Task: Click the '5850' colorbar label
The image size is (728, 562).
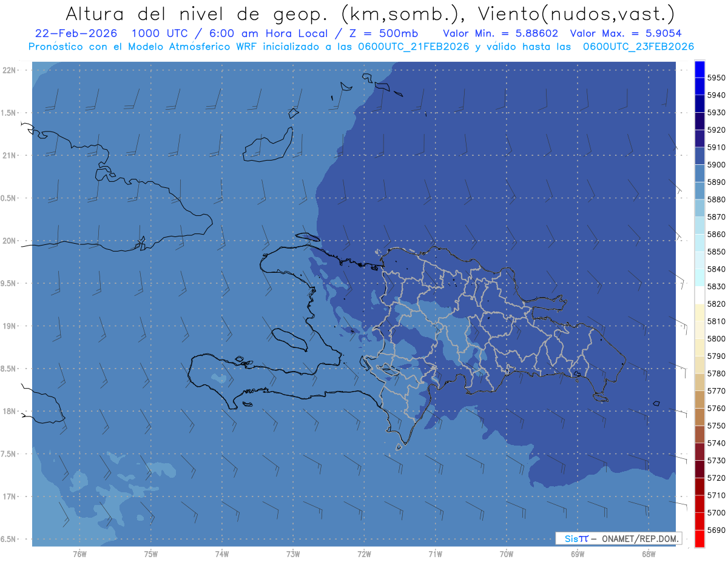Action: point(716,252)
